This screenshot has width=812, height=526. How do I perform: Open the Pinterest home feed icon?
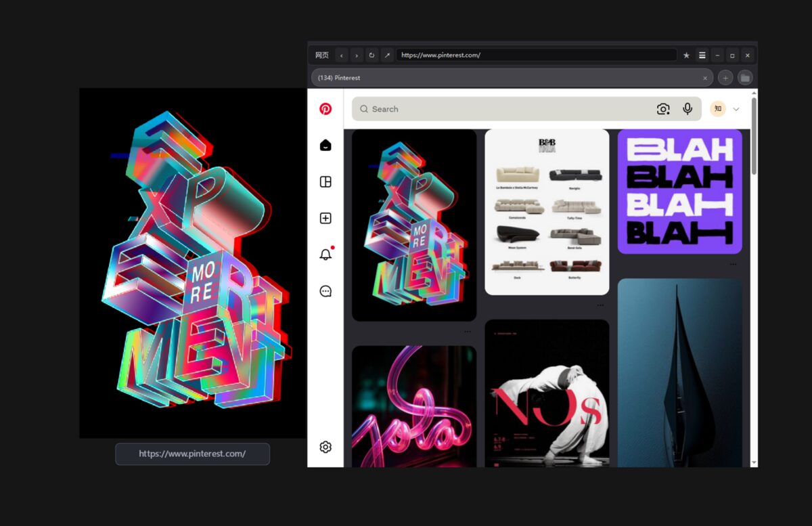(x=325, y=145)
